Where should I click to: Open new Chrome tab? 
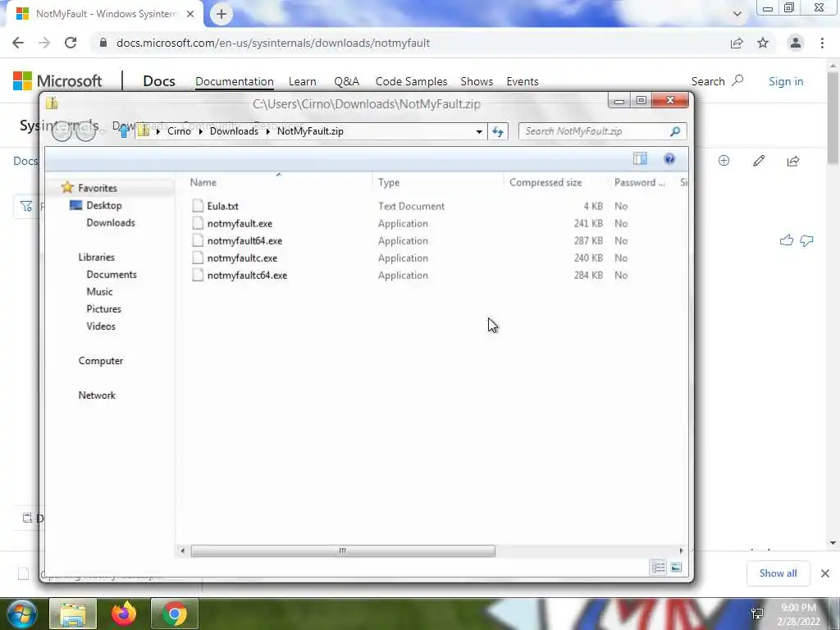pos(221,14)
